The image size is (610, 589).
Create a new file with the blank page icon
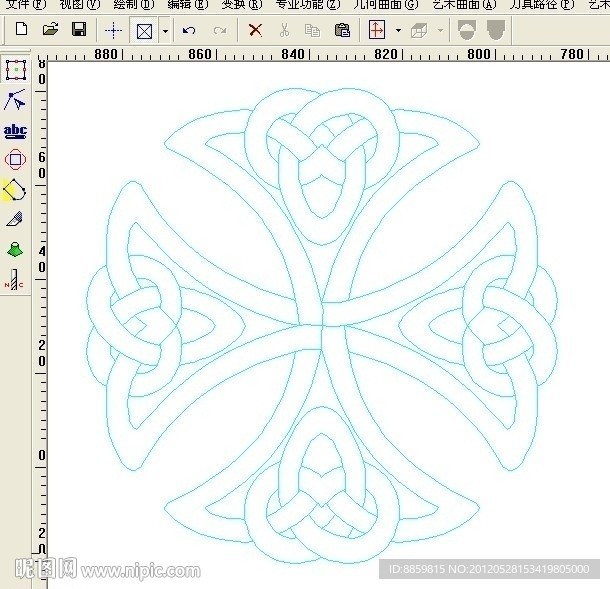tap(21, 29)
